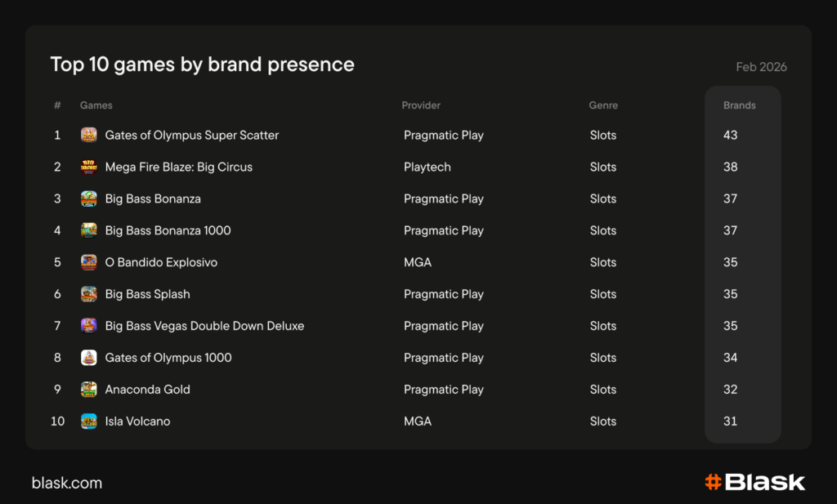Click the Mega Fire Blaze game icon

89,167
